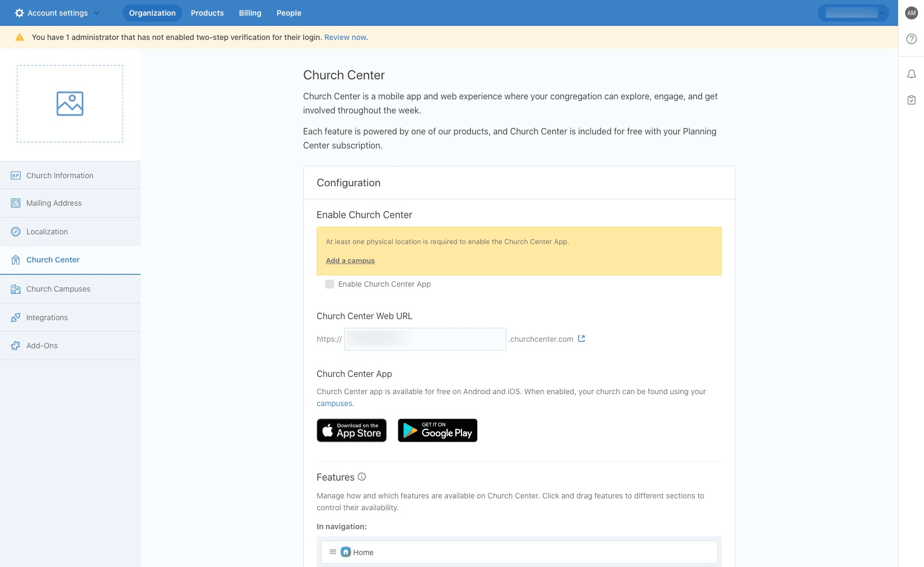Open the tasks clipboard icon
Screen dimensions: 924x567
(912, 100)
